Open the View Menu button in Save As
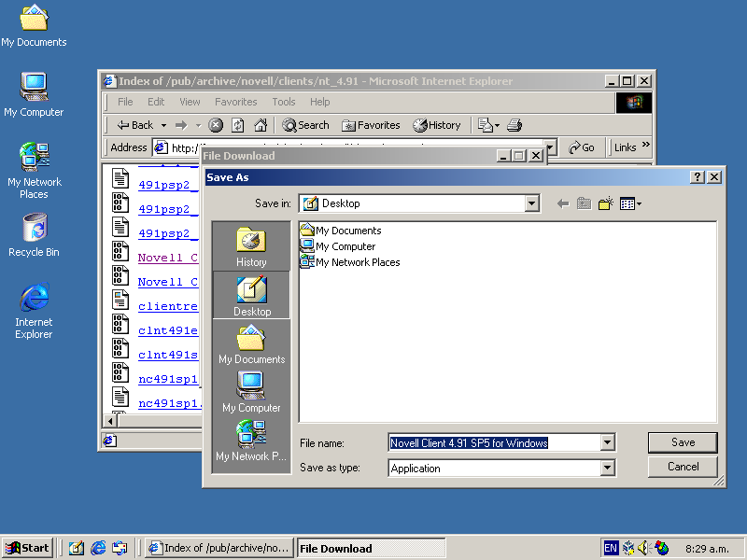Viewport: 747px width, 560px height. (x=631, y=204)
